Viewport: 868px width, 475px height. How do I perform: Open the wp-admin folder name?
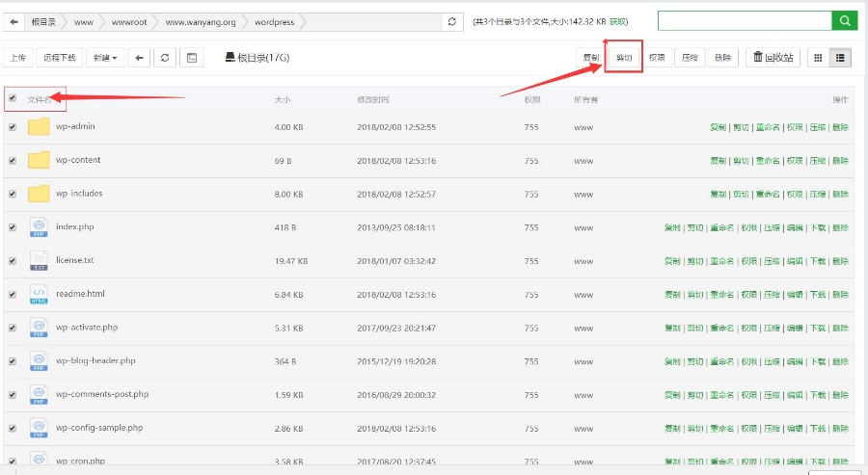75,126
